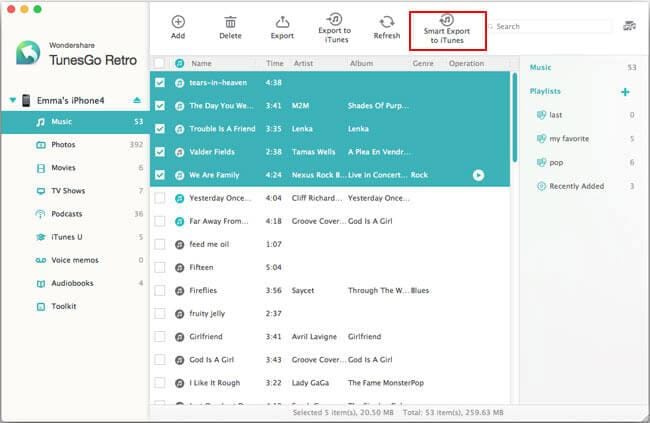
Task: Sort by the Album column header
Action: 361,63
